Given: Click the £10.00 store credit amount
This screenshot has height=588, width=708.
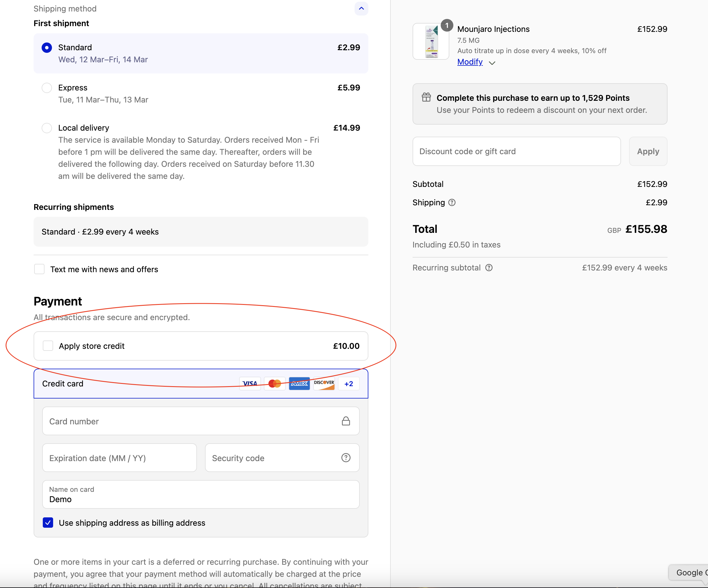Looking at the screenshot, I should [x=346, y=346].
